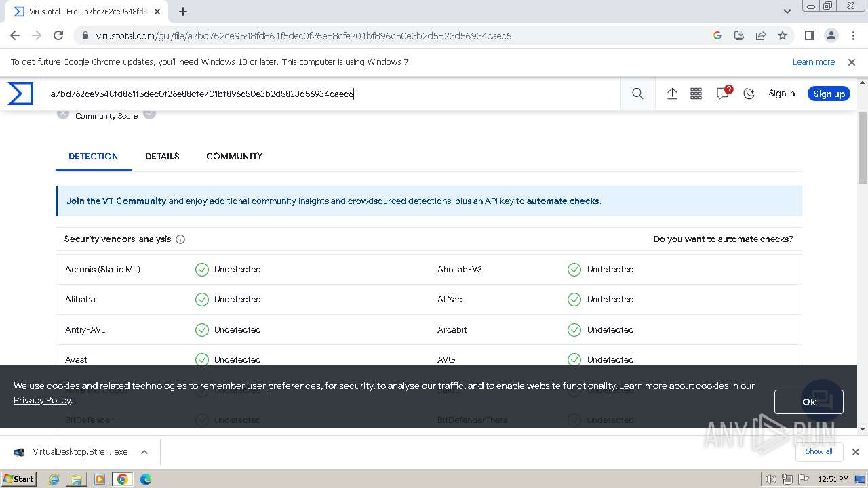
Task: Click Avast undetected check icon
Action: coord(201,360)
